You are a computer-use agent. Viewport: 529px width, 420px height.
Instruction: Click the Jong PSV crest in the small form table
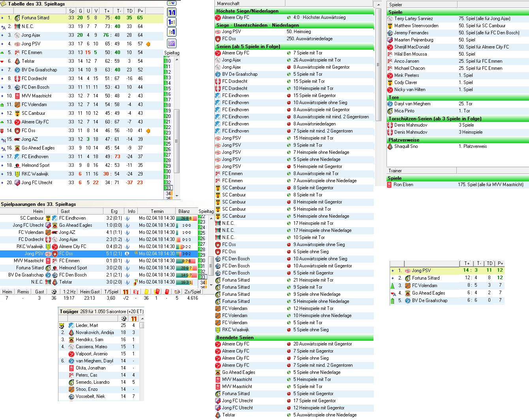pyautogui.click(x=408, y=271)
